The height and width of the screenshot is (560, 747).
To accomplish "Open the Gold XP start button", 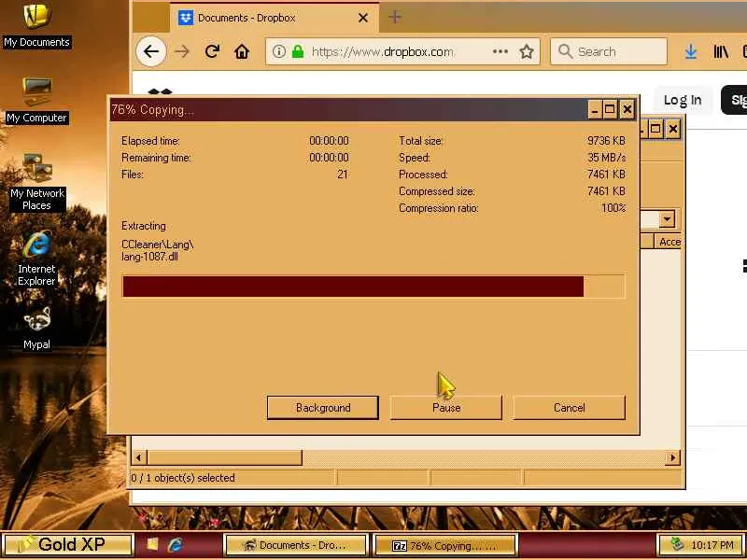I will 66,544.
